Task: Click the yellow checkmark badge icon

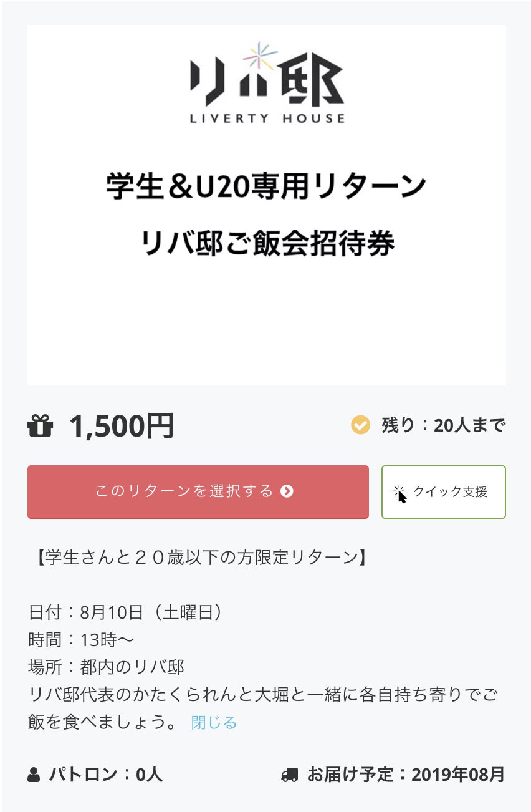Action: pos(360,425)
